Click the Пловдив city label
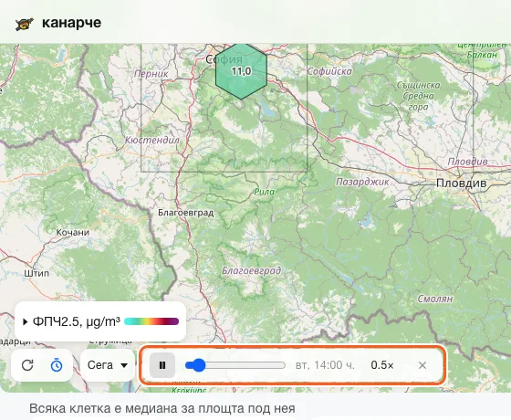The height and width of the screenshot is (420, 511). pyautogui.click(x=462, y=184)
